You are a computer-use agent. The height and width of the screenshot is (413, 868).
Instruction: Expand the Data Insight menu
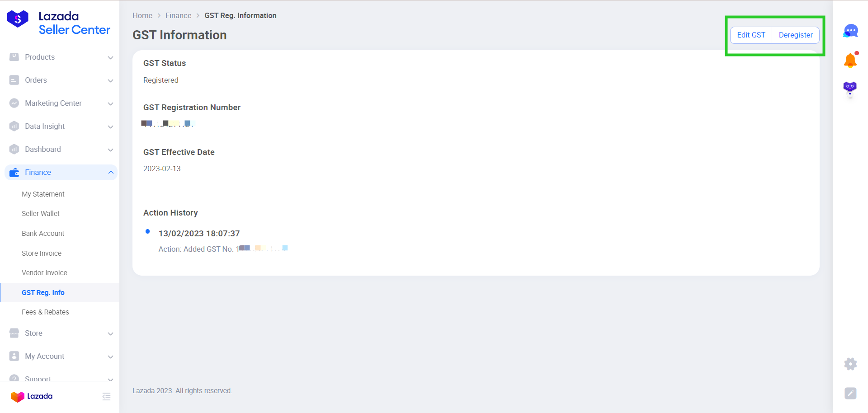[x=61, y=126]
